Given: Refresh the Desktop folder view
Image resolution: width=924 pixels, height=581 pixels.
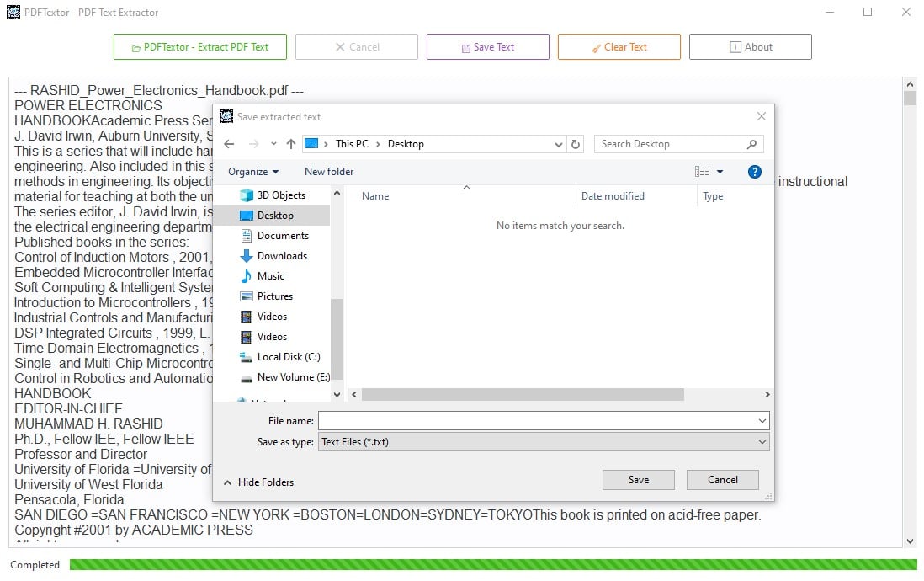Looking at the screenshot, I should pyautogui.click(x=576, y=144).
